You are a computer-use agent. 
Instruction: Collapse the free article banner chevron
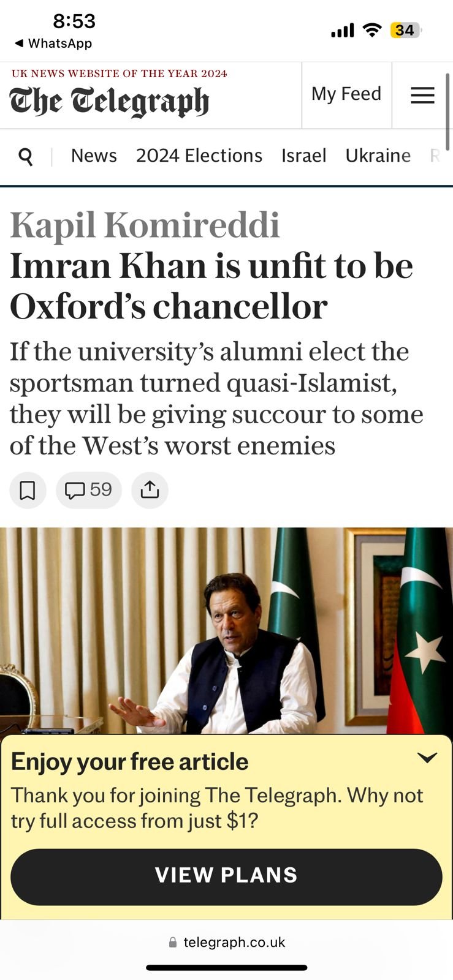pos(427,758)
